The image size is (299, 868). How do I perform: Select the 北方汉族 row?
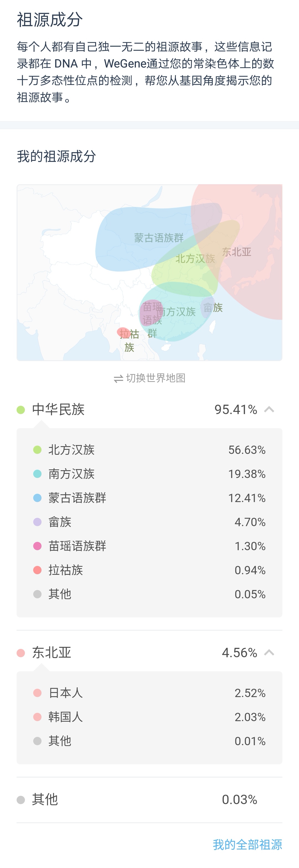(149, 450)
